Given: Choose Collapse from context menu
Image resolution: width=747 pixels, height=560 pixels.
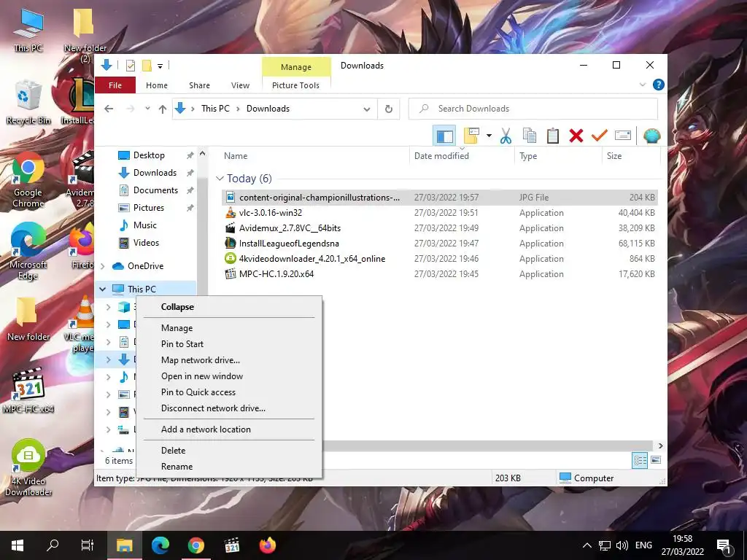Looking at the screenshot, I should click(229, 307).
